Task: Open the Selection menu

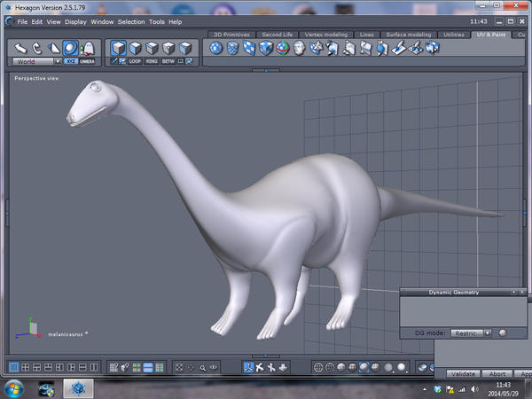Action: (x=130, y=21)
